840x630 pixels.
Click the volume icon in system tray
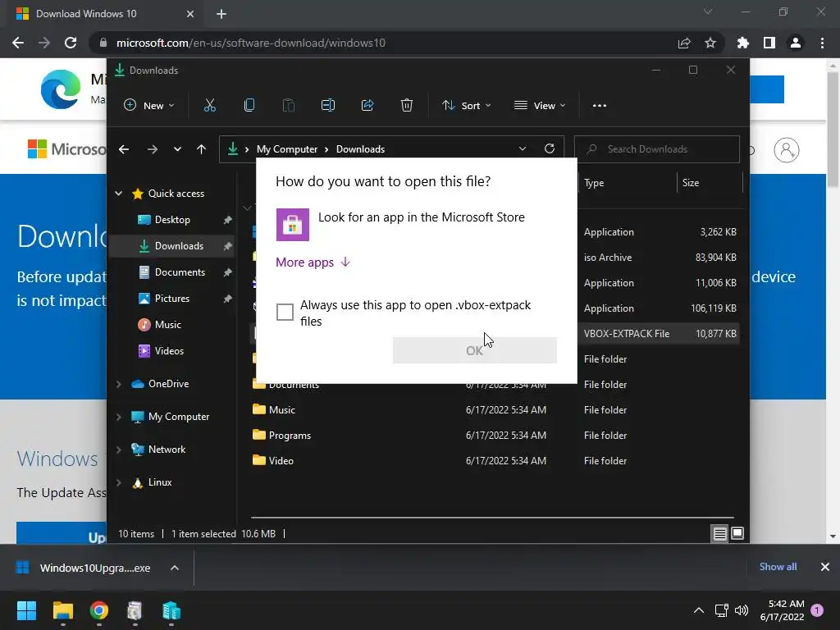coord(742,610)
